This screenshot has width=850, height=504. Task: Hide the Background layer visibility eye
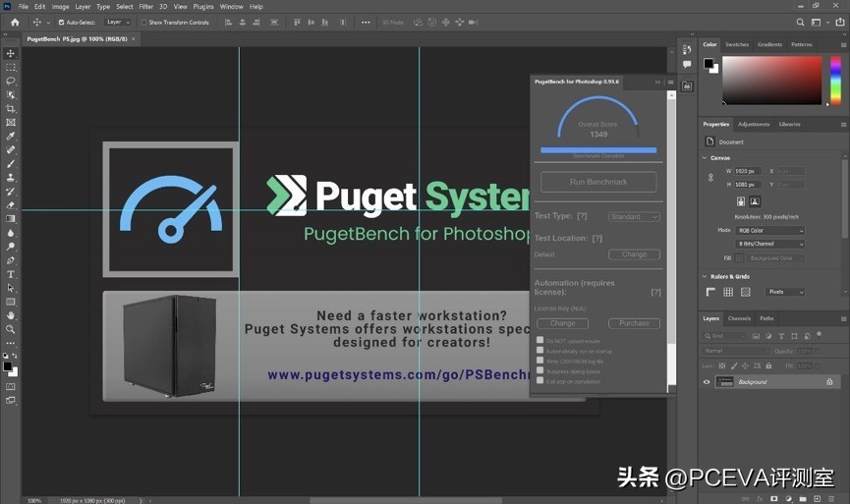(707, 382)
